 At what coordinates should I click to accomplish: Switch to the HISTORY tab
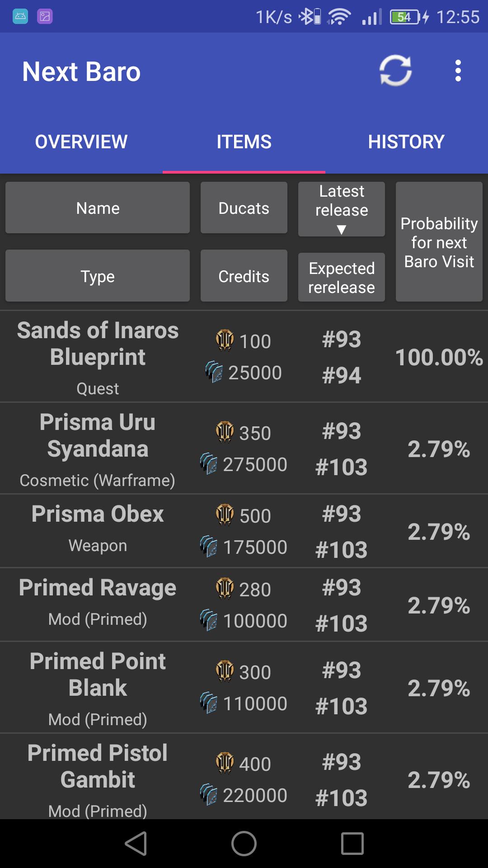pos(407,142)
